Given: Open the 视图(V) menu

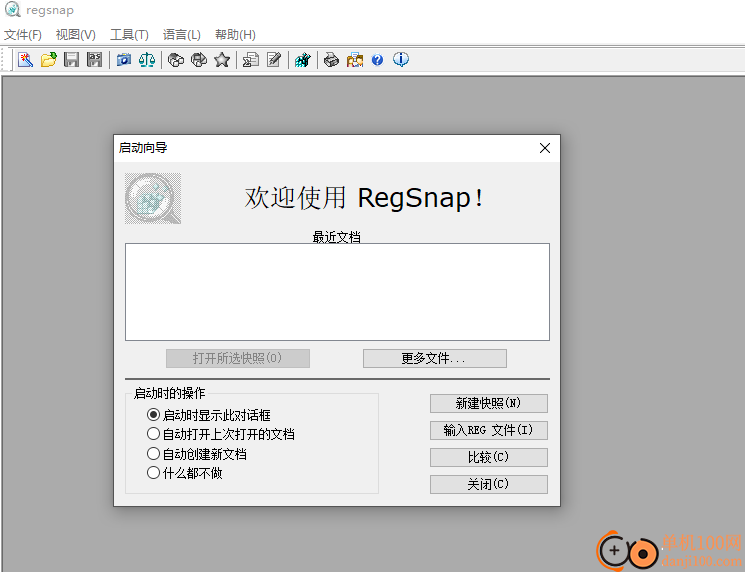Looking at the screenshot, I should click(76, 35).
